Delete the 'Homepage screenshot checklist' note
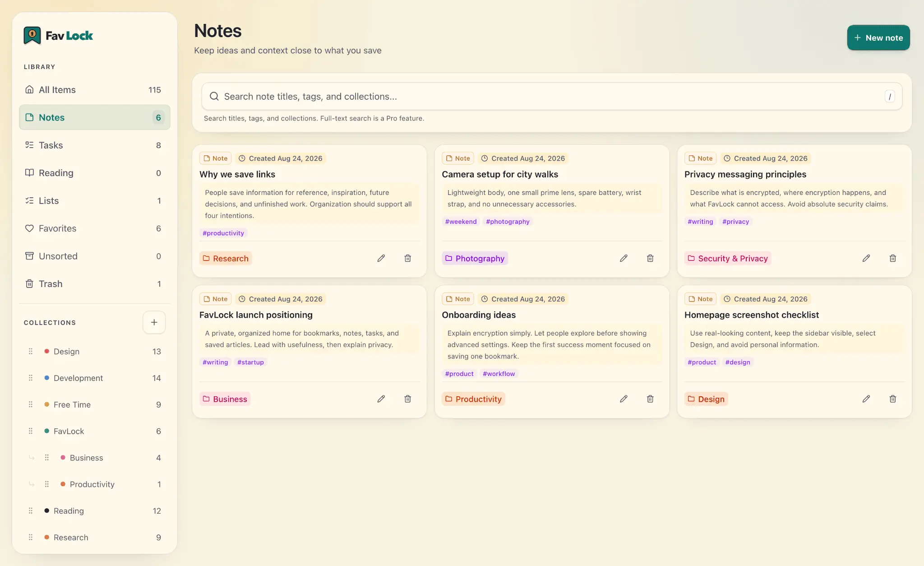This screenshot has height=566, width=924. point(892,399)
